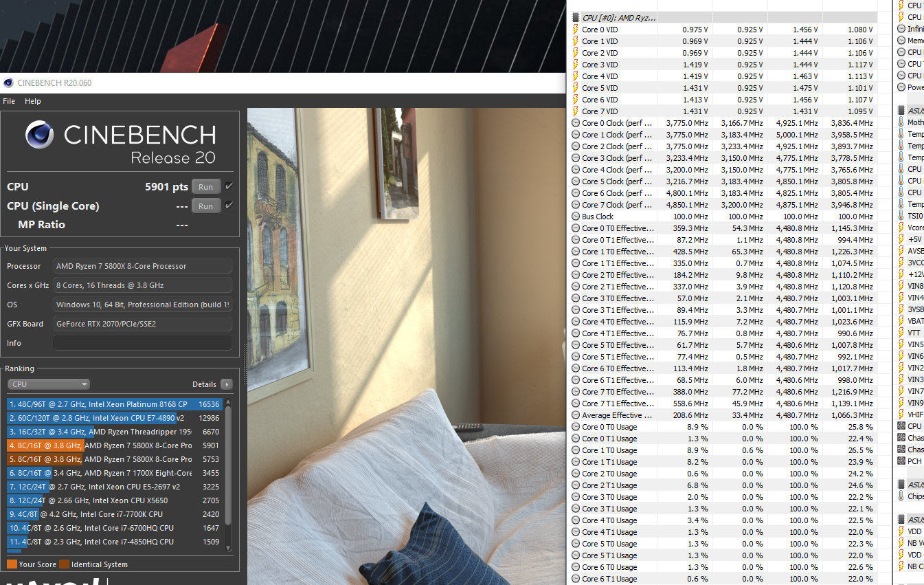Click the VTT voltage lightning icon
This screenshot has width=924, height=585.
click(901, 333)
